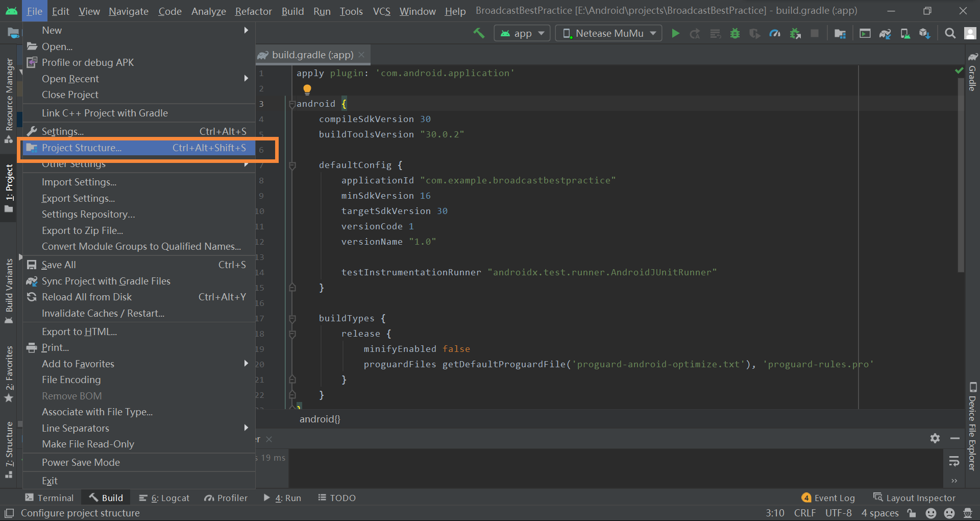This screenshot has height=521, width=980.
Task: Toggle soft-wrap icon in build panel
Action: coord(954,461)
